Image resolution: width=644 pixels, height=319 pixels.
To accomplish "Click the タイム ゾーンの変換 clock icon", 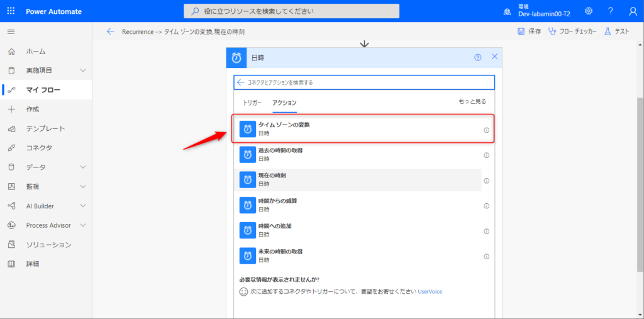I will (x=248, y=129).
